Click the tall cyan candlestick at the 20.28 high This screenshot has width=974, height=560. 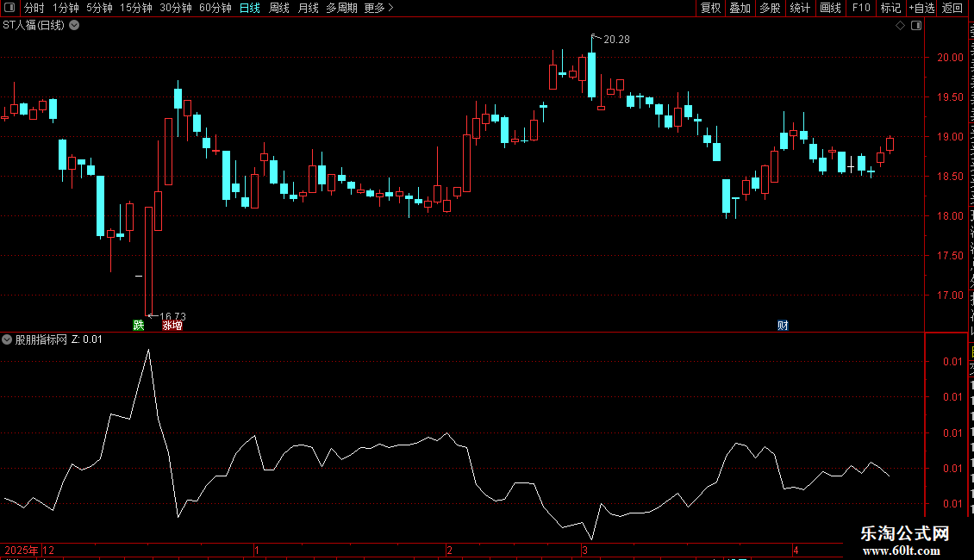click(592, 74)
